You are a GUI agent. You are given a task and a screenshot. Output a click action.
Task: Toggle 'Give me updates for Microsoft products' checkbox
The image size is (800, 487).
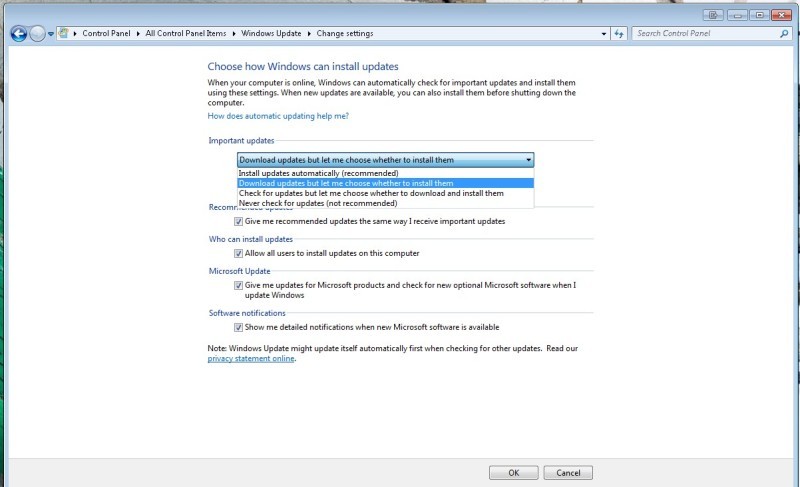[x=238, y=286]
